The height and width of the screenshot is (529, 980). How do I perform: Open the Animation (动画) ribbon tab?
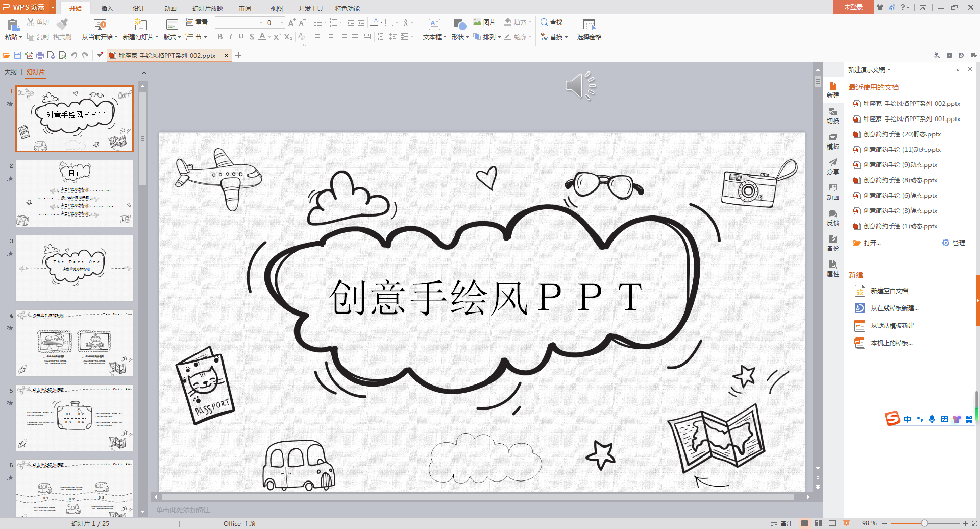(x=170, y=8)
